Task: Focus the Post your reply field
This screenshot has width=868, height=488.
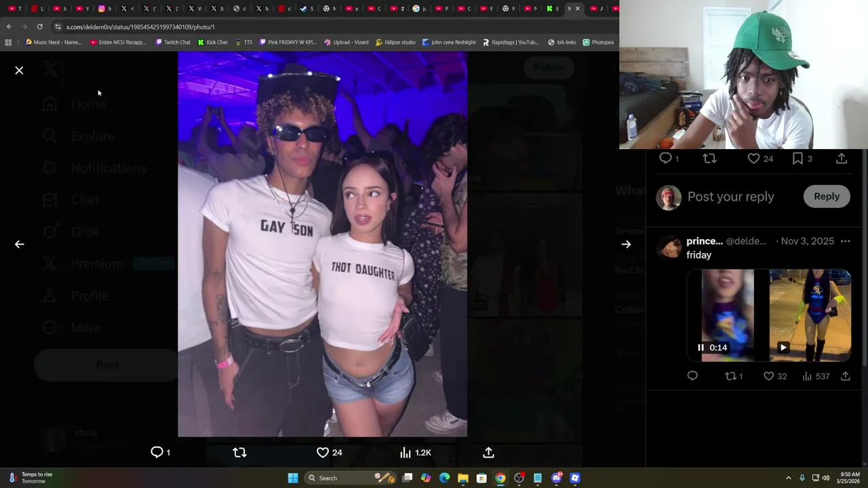Action: 730,197
